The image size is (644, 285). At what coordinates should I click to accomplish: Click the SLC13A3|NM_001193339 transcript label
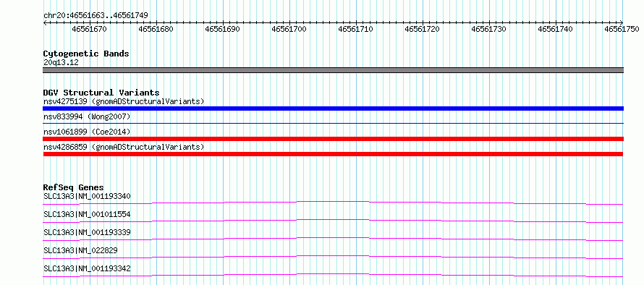click(87, 232)
